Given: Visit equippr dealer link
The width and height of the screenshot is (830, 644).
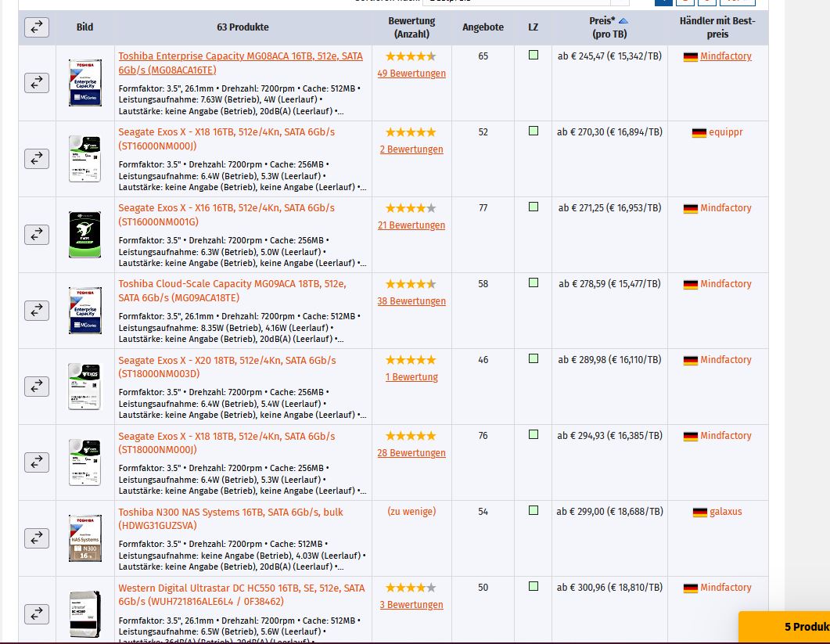Looking at the screenshot, I should [x=726, y=132].
